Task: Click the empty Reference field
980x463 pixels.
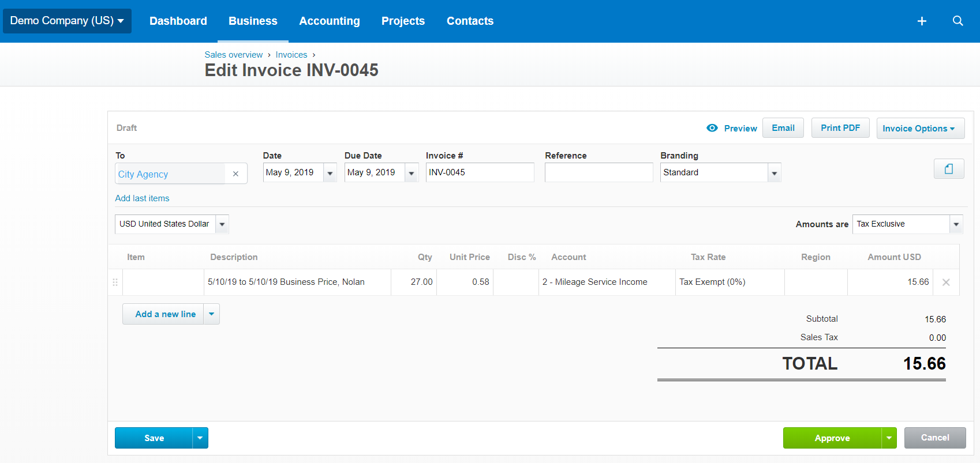Action: pyautogui.click(x=599, y=172)
